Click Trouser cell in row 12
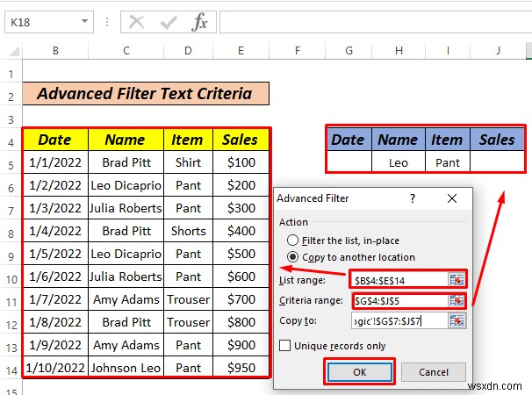 click(x=188, y=322)
